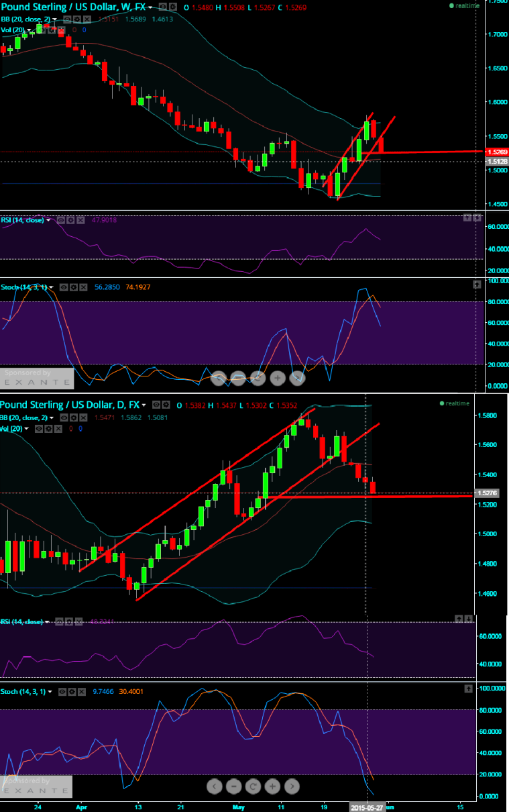
Task: Toggle weekly Stoch indicator visibility eye
Action: (65, 287)
